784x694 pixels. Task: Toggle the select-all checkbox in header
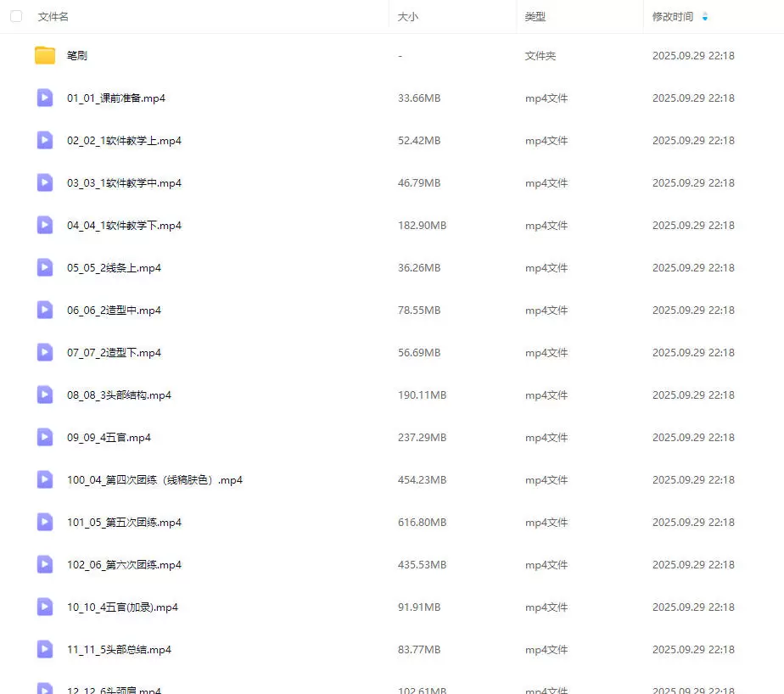tap(16, 16)
